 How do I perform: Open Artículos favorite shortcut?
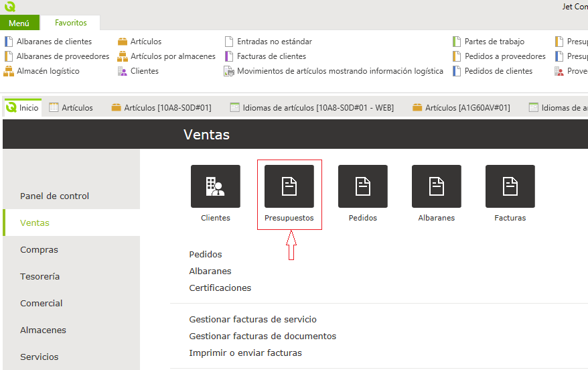(x=139, y=42)
